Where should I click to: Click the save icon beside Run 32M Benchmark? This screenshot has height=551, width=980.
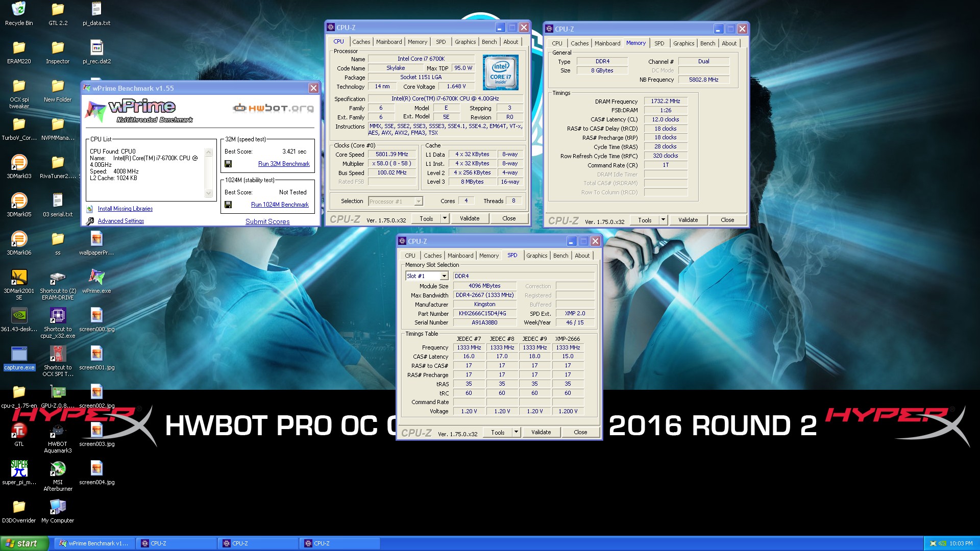(x=228, y=164)
